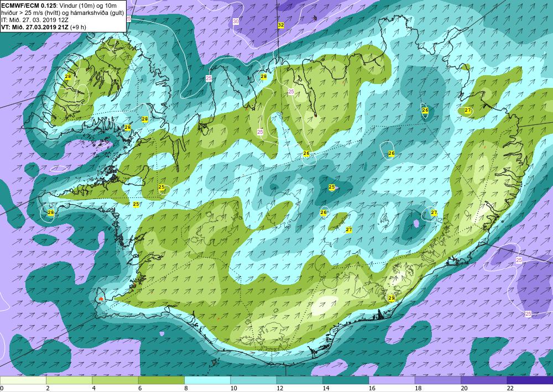Click the yellow 32 maximum gust label

click(x=281, y=25)
